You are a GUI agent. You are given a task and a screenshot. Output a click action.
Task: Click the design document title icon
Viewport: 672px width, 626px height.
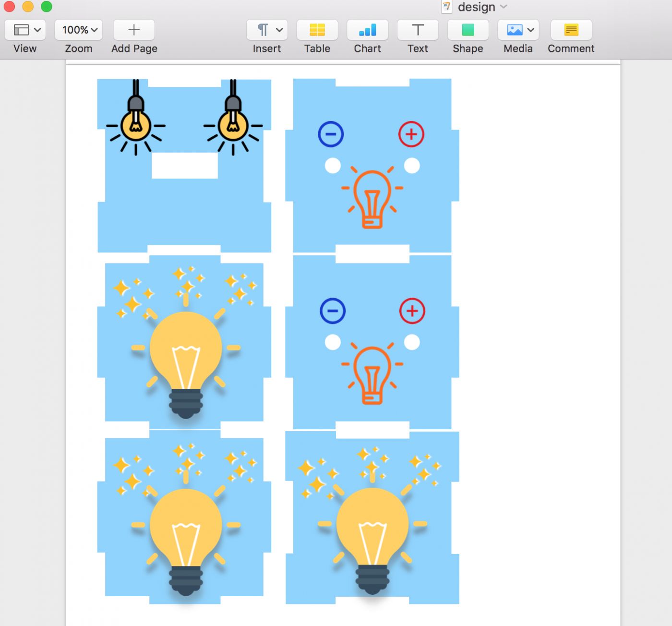click(x=446, y=7)
